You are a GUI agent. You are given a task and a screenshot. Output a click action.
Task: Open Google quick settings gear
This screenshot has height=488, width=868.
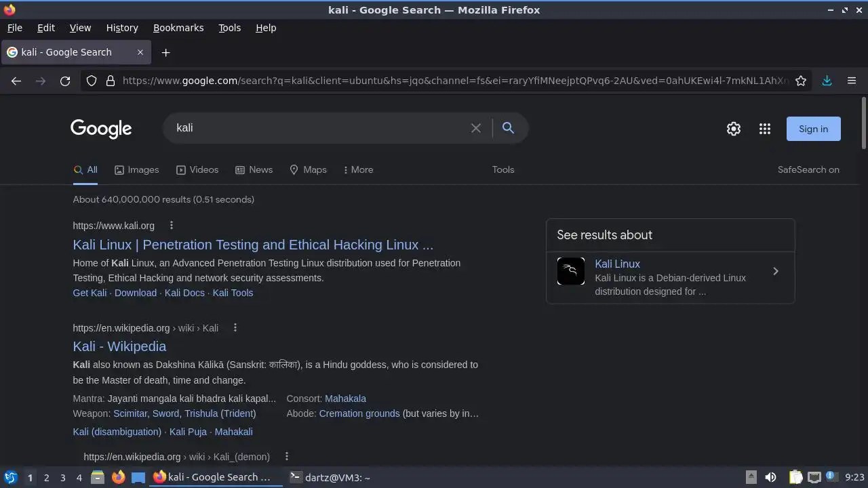pyautogui.click(x=734, y=129)
